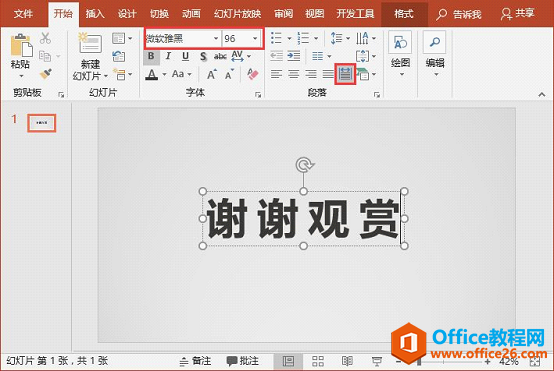Image resolution: width=554 pixels, height=371 pixels.
Task: Click zoom in plus button
Action: pyautogui.click(x=488, y=361)
